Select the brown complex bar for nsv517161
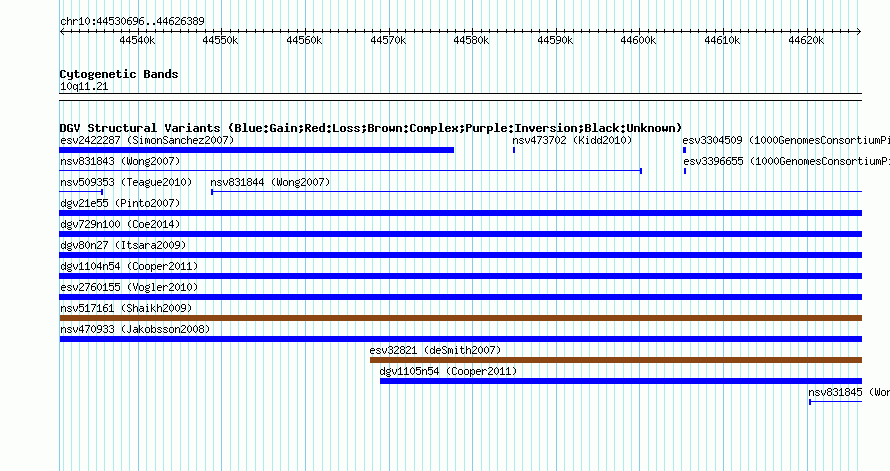This screenshot has width=890, height=471. (x=461, y=318)
